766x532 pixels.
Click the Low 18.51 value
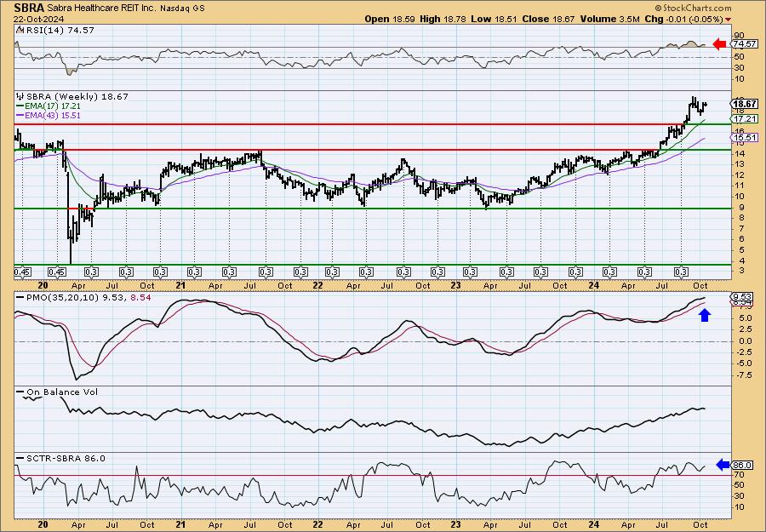tap(494, 19)
